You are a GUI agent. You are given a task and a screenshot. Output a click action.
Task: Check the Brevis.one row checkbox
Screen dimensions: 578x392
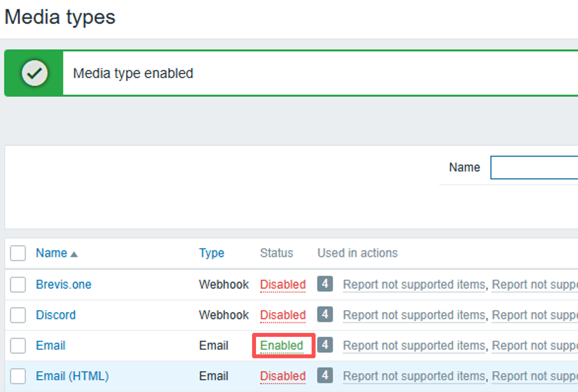[x=18, y=285]
